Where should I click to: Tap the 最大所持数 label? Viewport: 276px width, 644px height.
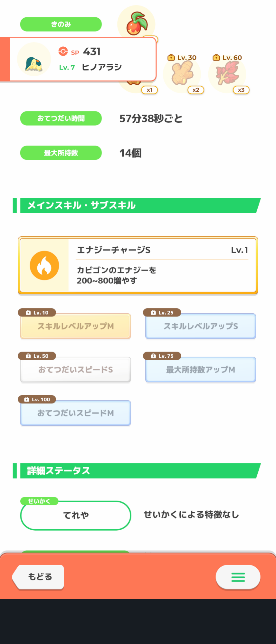point(61,153)
